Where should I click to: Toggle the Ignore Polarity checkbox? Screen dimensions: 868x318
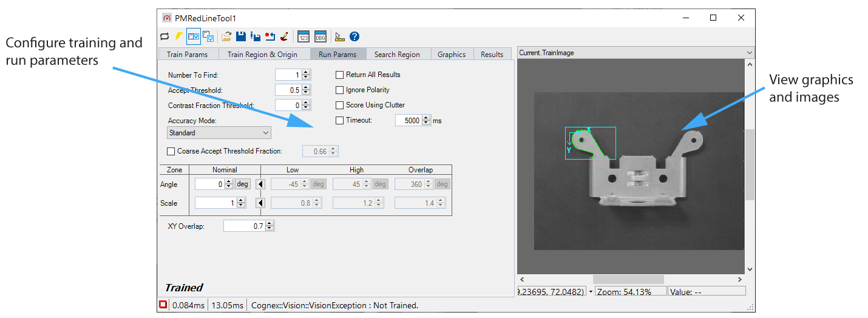[x=340, y=90]
